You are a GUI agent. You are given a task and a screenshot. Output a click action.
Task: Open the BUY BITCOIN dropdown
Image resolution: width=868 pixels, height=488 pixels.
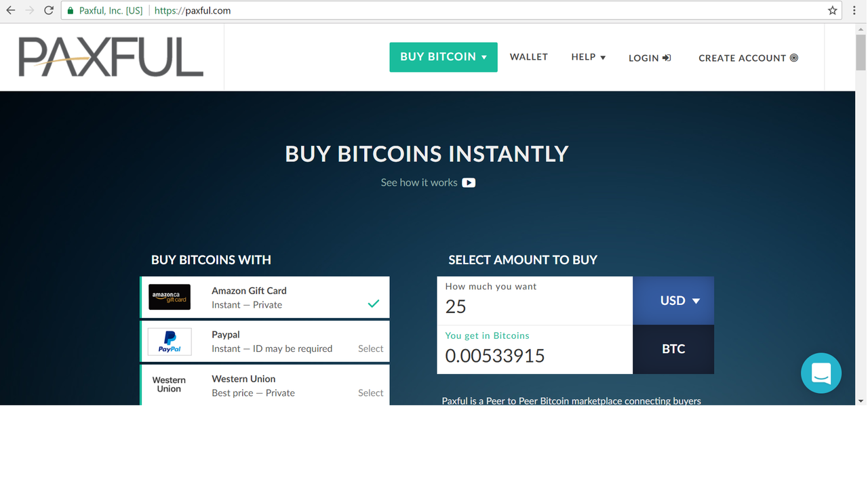point(443,57)
